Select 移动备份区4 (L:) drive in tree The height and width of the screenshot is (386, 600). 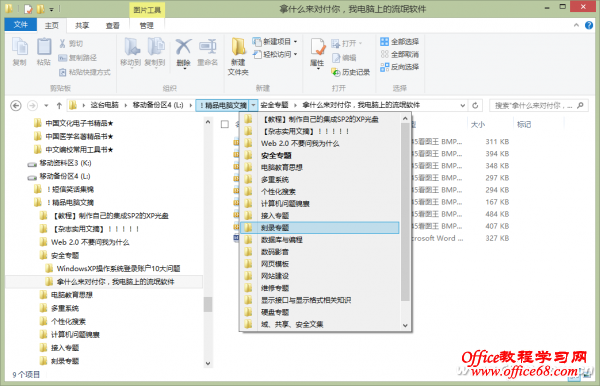59,176
